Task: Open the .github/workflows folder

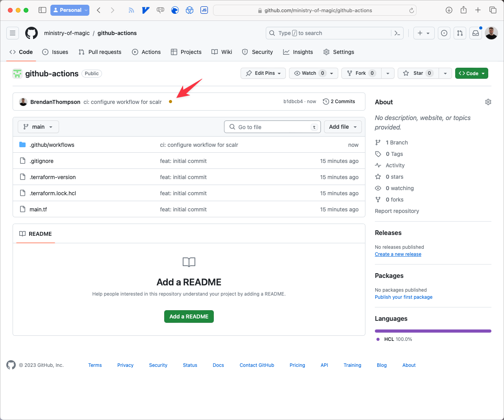Action: point(52,145)
